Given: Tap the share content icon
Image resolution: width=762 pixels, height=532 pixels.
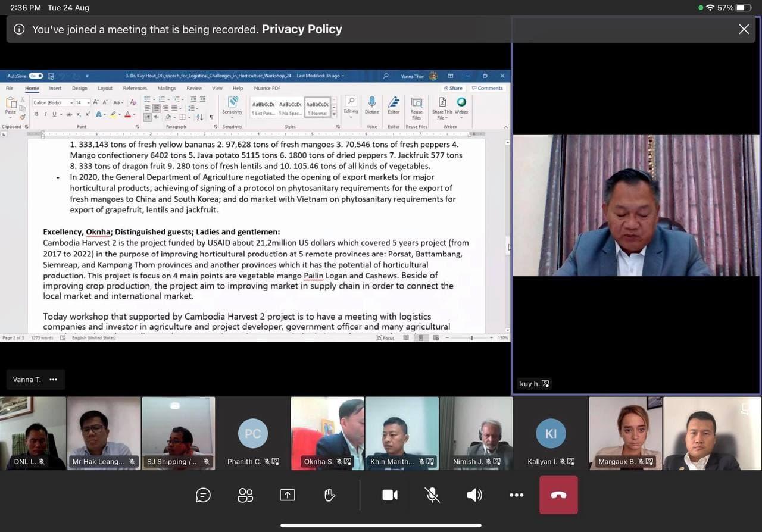Looking at the screenshot, I should 288,495.
